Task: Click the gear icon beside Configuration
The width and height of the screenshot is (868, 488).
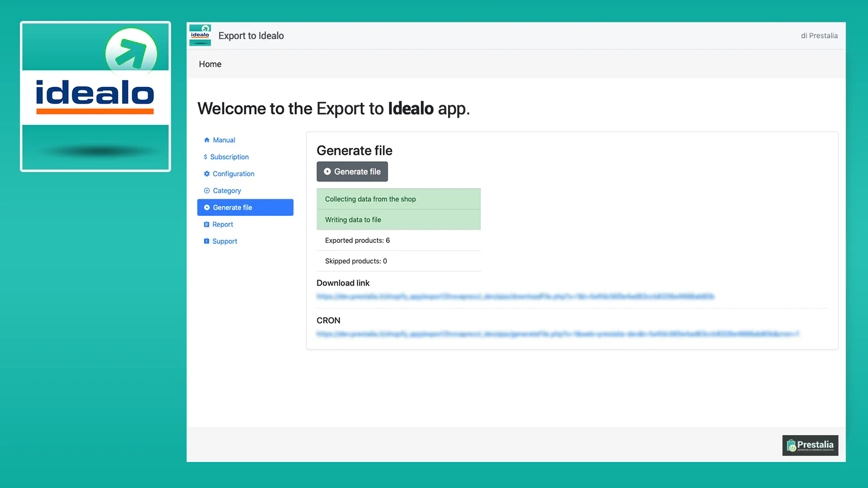Action: point(207,174)
